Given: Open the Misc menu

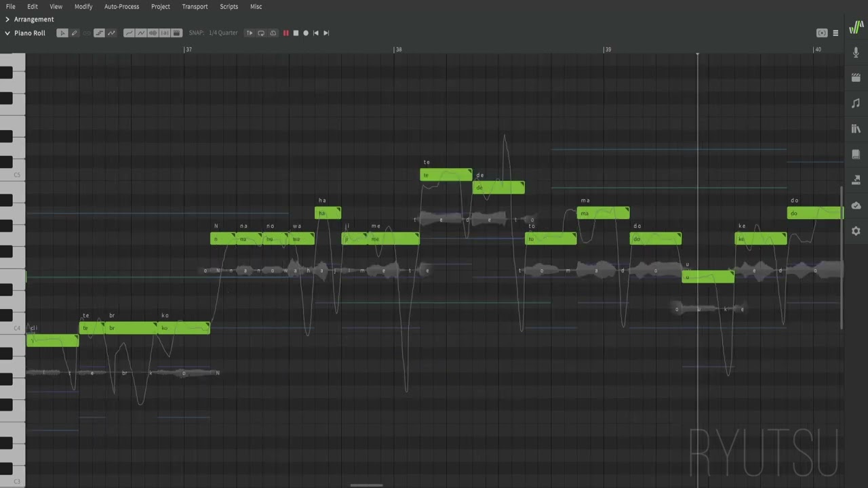Looking at the screenshot, I should pos(256,6).
